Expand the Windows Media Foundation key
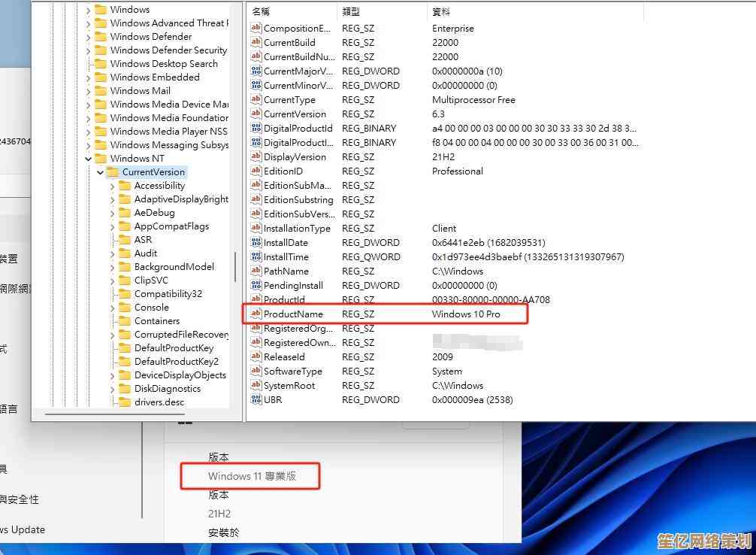This screenshot has height=555, width=756. tap(89, 118)
